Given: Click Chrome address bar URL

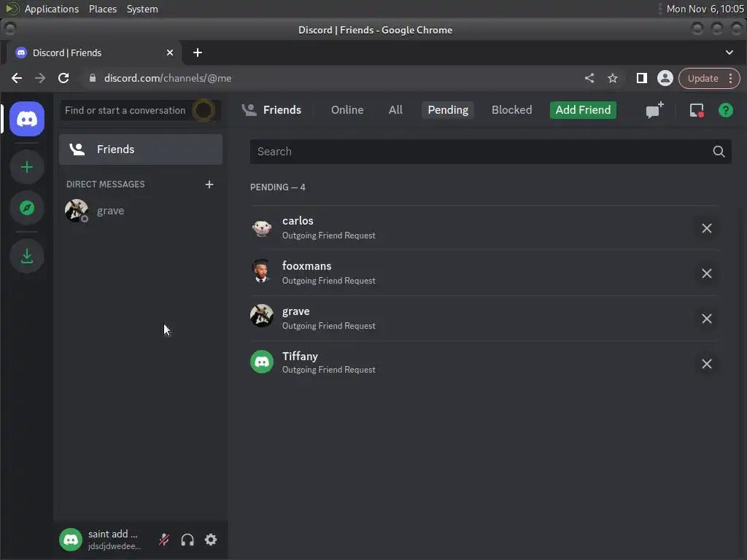Looking at the screenshot, I should coord(168,78).
